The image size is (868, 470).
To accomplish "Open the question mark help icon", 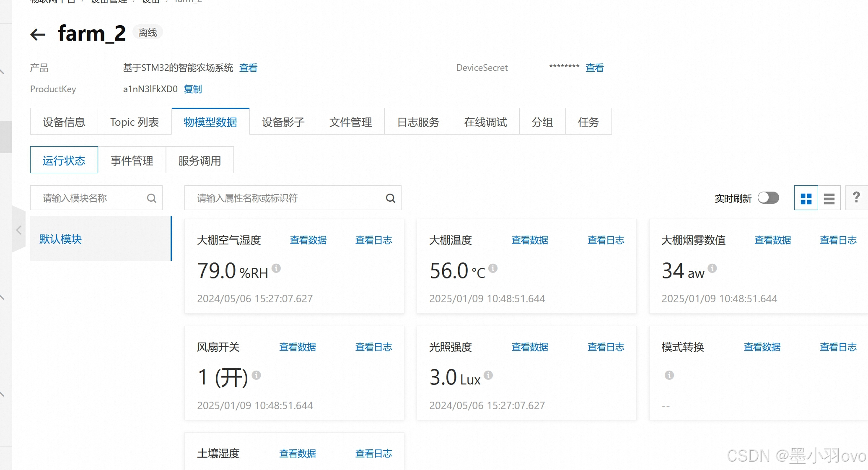I will (x=856, y=197).
